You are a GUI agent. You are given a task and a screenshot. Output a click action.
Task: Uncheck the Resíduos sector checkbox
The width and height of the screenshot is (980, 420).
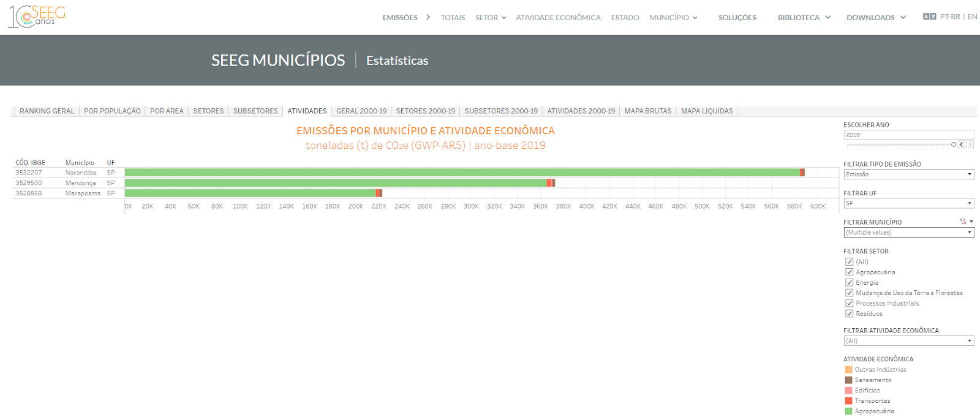[850, 313]
